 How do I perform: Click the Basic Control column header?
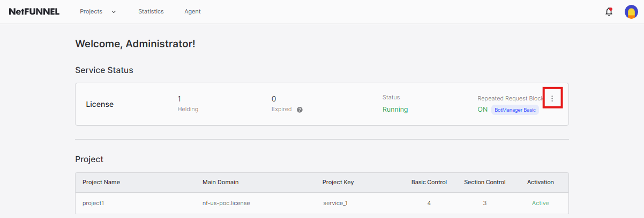pyautogui.click(x=429, y=182)
